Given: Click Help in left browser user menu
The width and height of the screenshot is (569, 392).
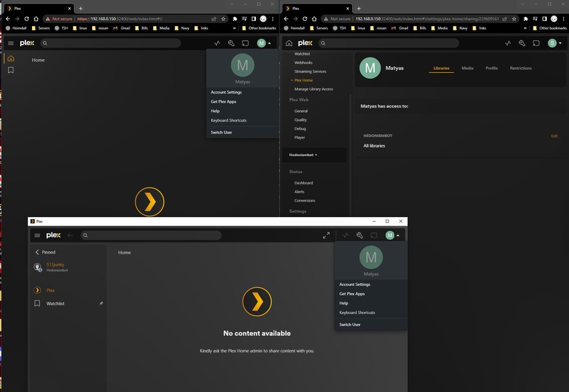Looking at the screenshot, I should (215, 111).
